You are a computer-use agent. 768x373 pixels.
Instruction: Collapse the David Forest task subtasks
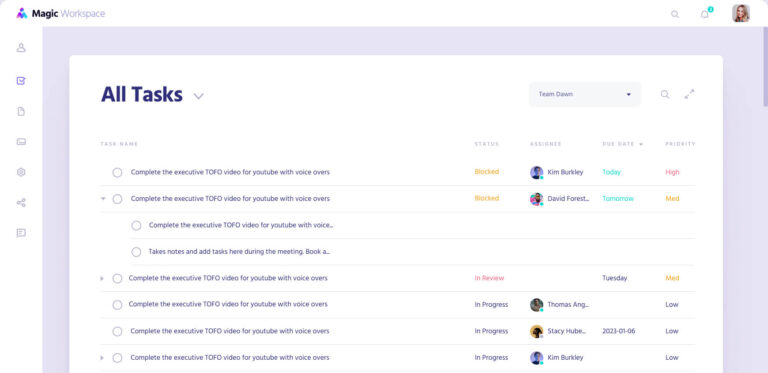(103, 199)
